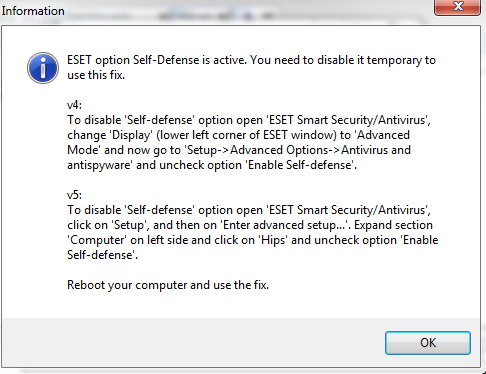Click the 'Information' title bar text
486x374 pixels.
click(33, 11)
